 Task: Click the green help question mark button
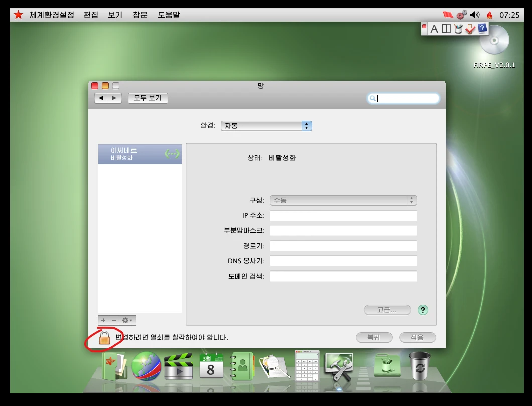point(423,310)
